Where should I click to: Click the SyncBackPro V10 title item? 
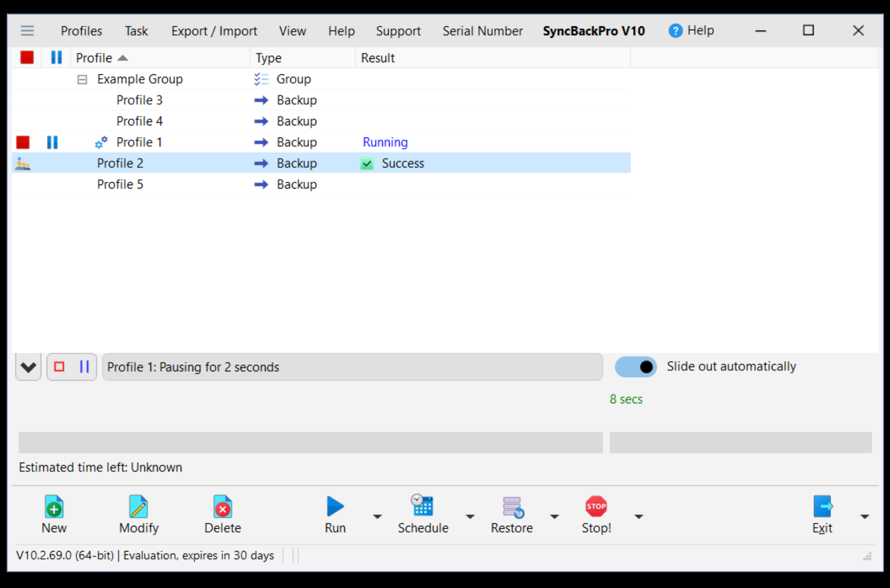pyautogui.click(x=594, y=31)
